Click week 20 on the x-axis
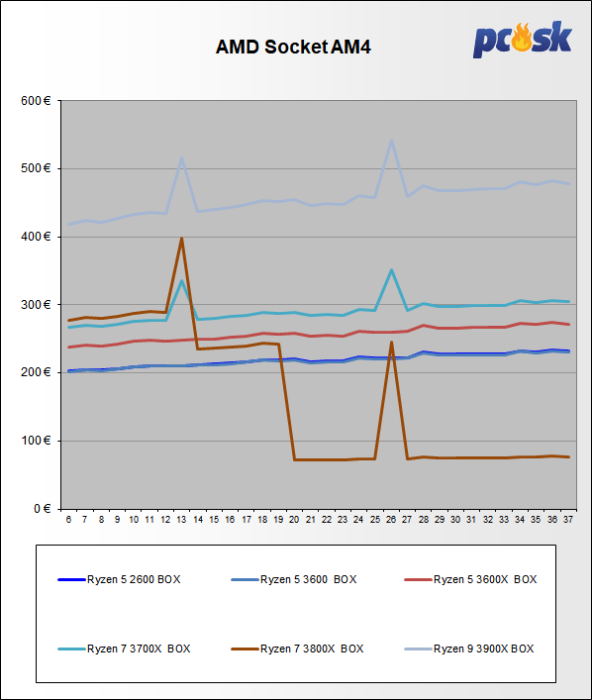 294,520
